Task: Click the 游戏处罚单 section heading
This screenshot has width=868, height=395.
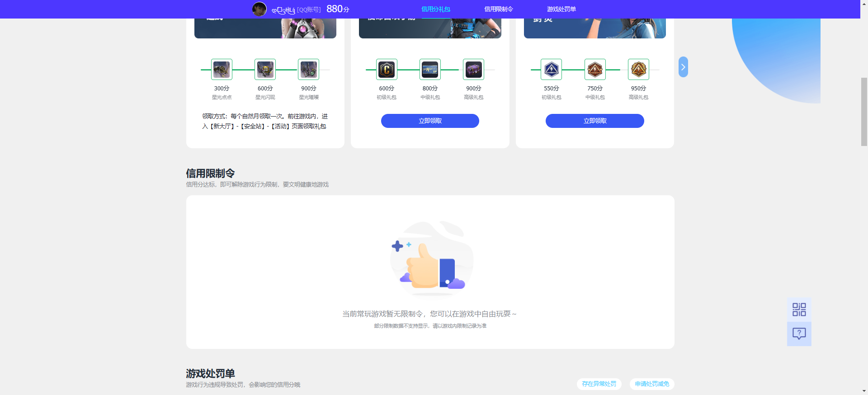Action: pos(210,374)
